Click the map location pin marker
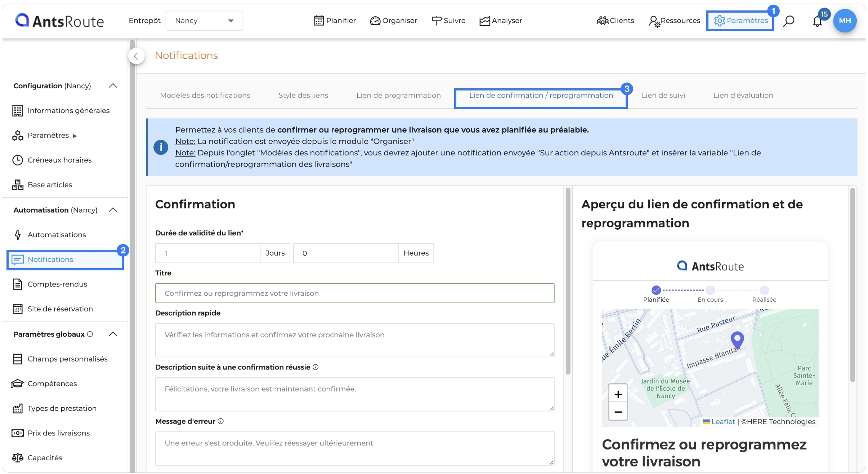Image resolution: width=868 pixels, height=474 pixels. [x=737, y=341]
